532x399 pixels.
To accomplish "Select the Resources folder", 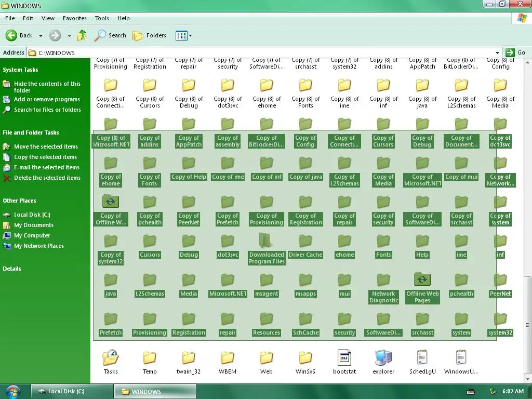I will click(267, 323).
